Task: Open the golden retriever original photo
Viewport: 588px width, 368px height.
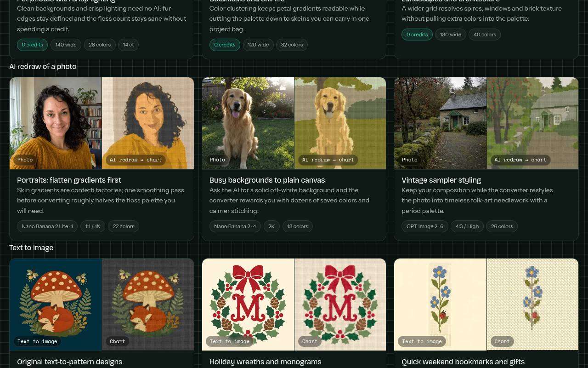Action: click(x=248, y=123)
